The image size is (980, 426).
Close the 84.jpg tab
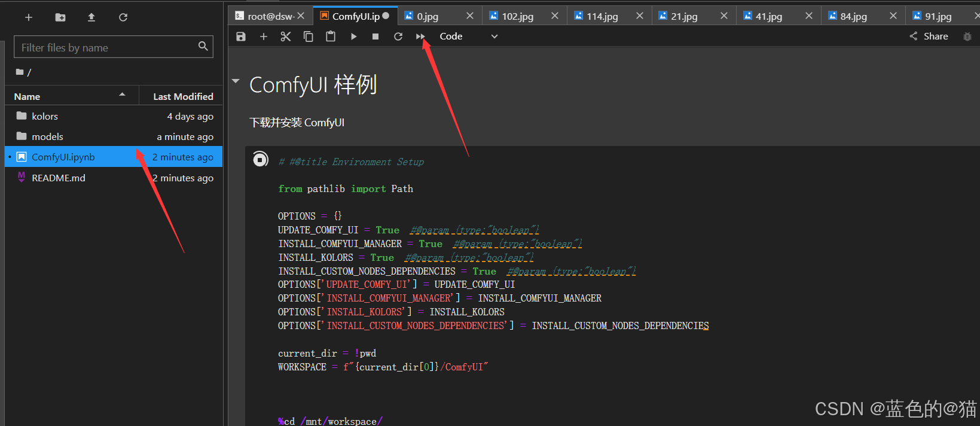coord(893,16)
